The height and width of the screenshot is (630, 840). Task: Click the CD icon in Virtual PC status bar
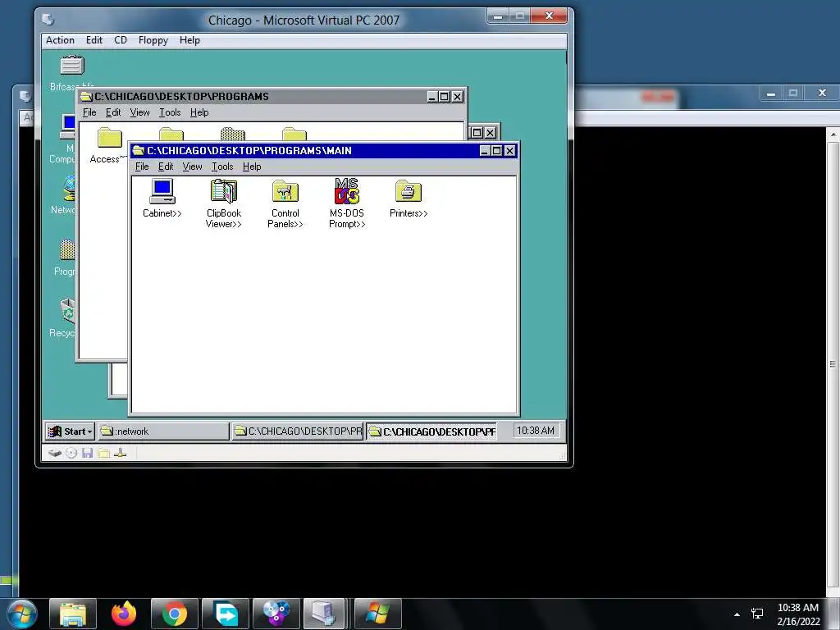tap(71, 453)
